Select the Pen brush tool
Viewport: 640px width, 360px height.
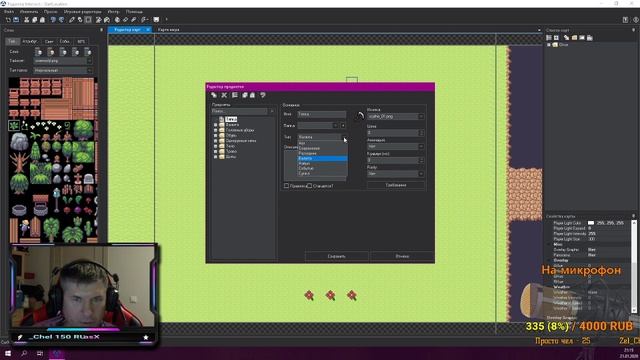pyautogui.click(x=72, y=20)
